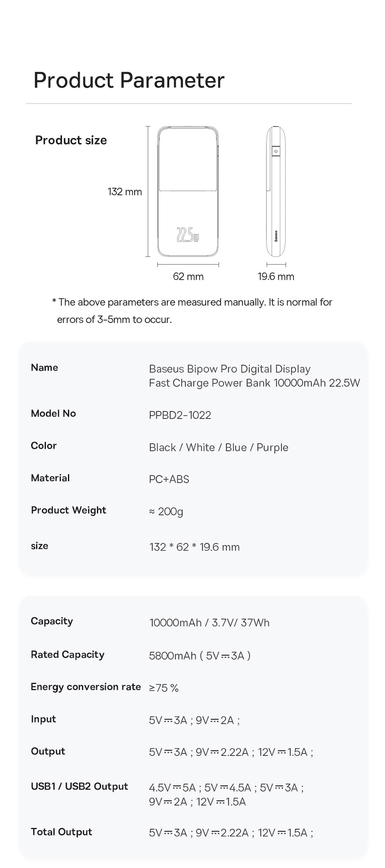Image resolution: width=385 pixels, height=868 pixels.
Task: Click the ≈ 200g product weight value
Action: [x=166, y=511]
